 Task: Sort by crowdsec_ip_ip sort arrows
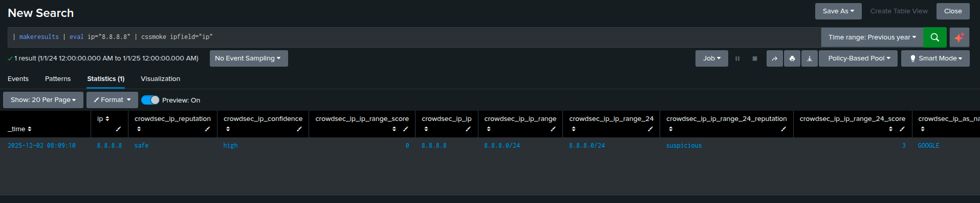click(x=426, y=129)
